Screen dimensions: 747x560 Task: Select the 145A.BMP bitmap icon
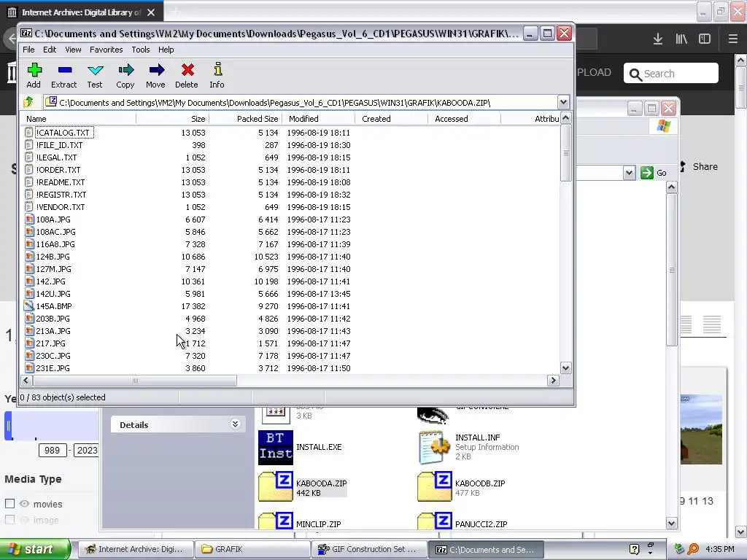[29, 306]
